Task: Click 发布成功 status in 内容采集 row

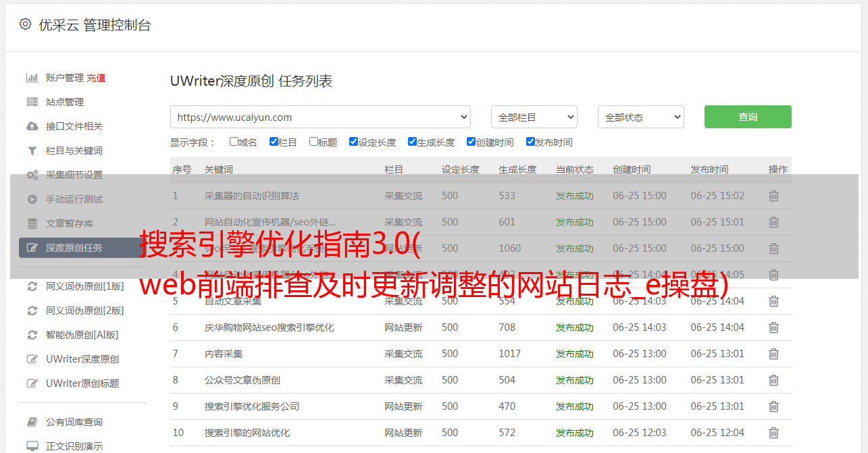Action: click(x=575, y=354)
